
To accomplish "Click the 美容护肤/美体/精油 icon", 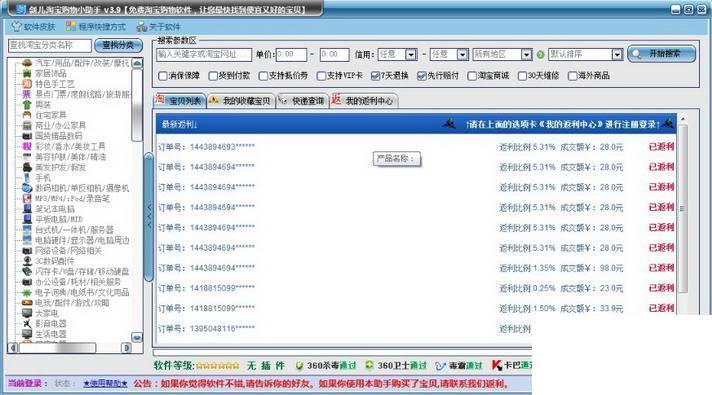I will coord(27,157).
